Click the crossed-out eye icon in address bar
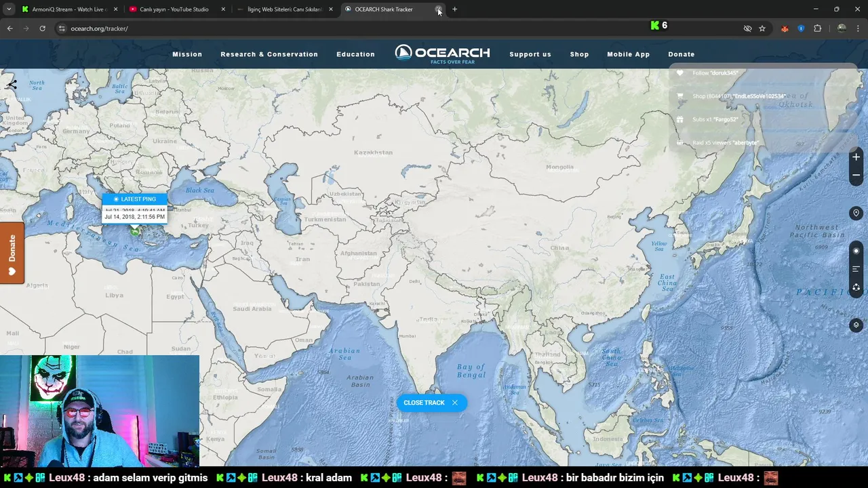 [x=747, y=28]
